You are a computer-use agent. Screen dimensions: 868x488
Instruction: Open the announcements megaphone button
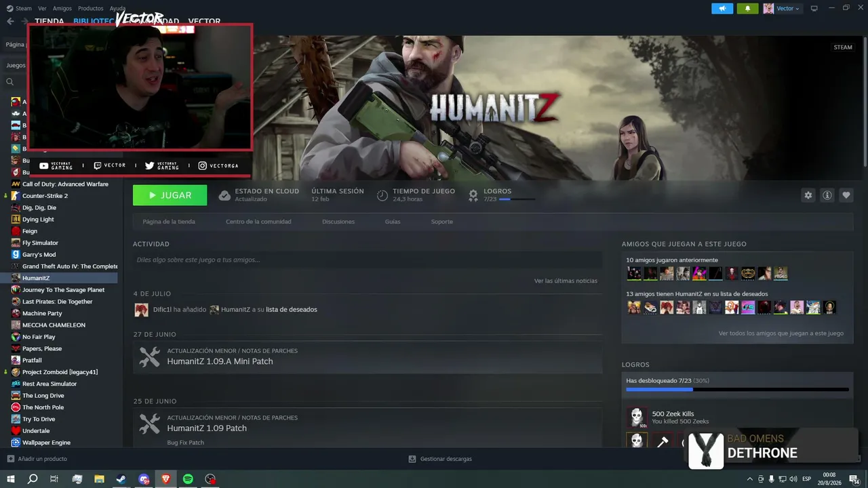click(x=722, y=8)
